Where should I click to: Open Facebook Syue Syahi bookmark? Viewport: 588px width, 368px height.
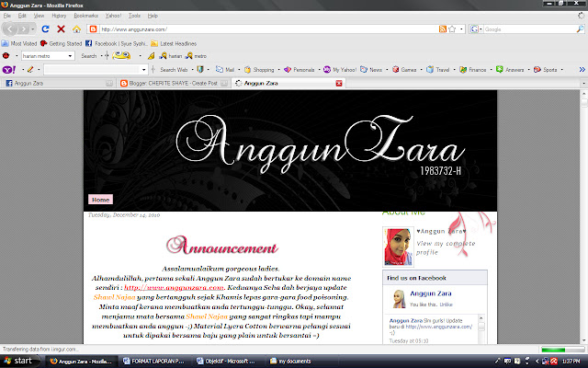tap(117, 43)
